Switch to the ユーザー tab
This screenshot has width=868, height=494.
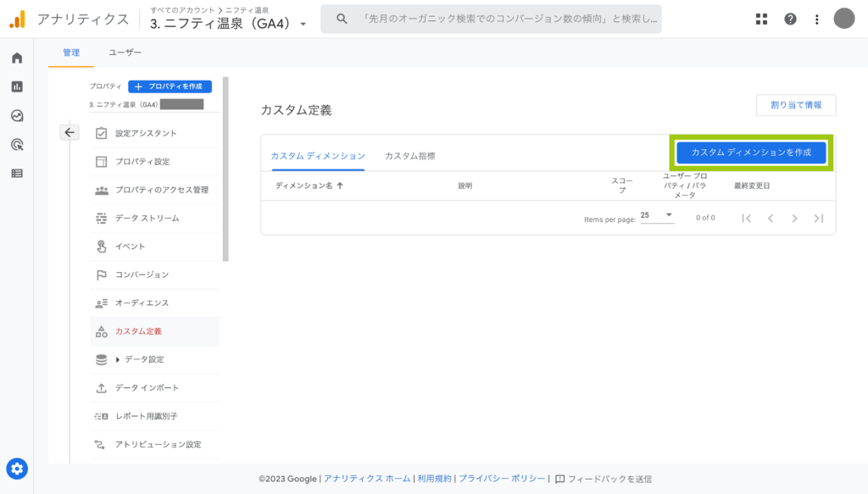pos(125,53)
